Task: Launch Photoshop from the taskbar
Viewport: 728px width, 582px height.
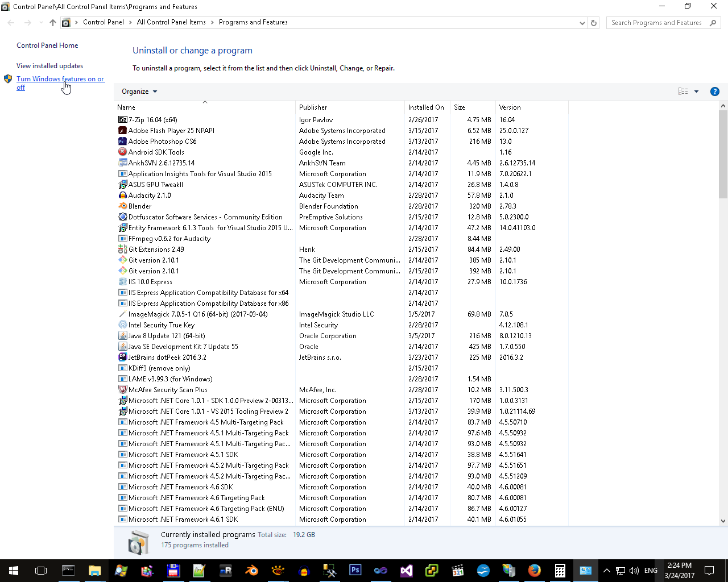Action: tap(355, 571)
